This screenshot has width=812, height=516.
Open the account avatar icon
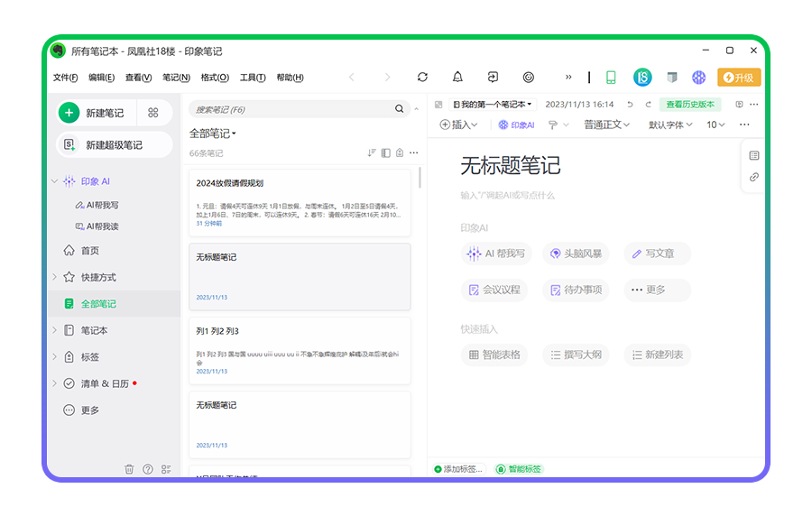pyautogui.click(x=642, y=77)
